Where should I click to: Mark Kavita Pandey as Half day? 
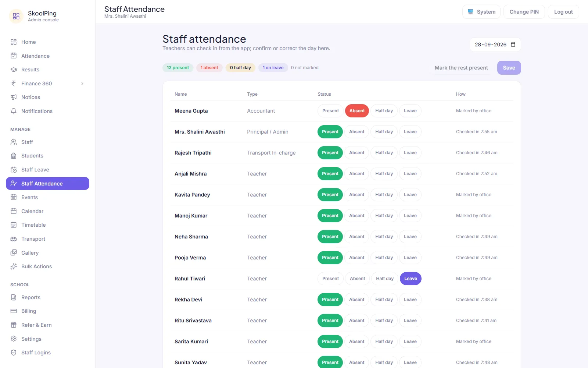384,195
